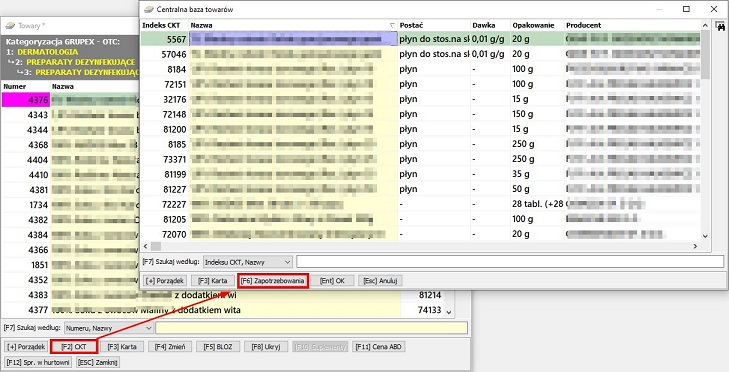Click [+] Porządek in Centralna baza window

point(165,281)
